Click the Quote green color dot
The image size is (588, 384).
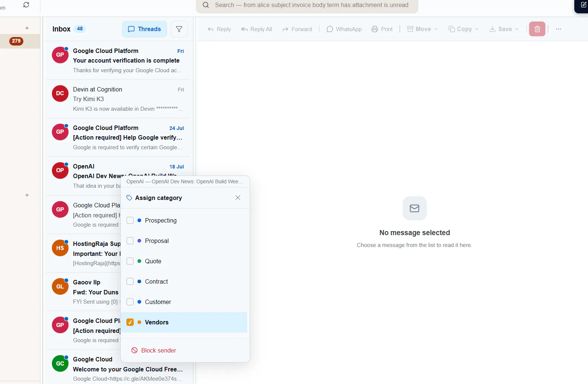tap(139, 261)
